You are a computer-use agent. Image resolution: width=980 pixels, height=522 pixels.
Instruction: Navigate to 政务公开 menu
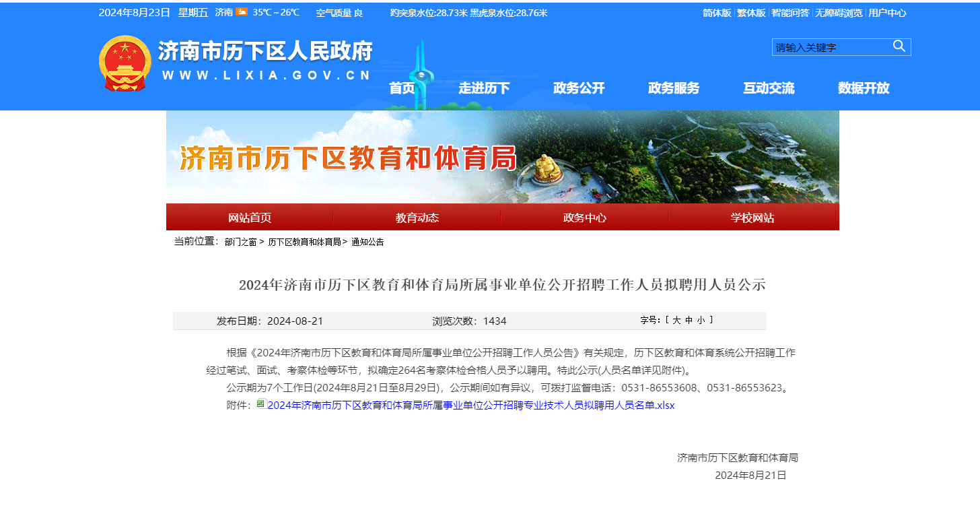point(578,88)
